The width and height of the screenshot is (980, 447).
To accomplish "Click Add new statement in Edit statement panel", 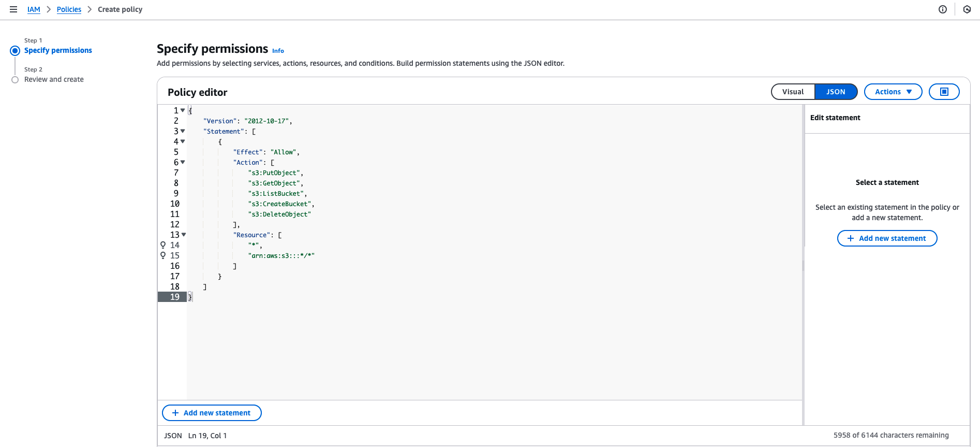I will [887, 238].
